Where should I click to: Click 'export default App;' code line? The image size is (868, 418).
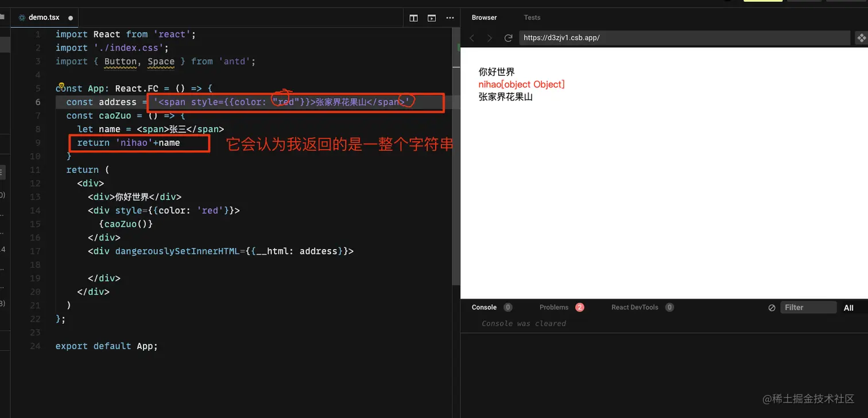[x=106, y=346]
